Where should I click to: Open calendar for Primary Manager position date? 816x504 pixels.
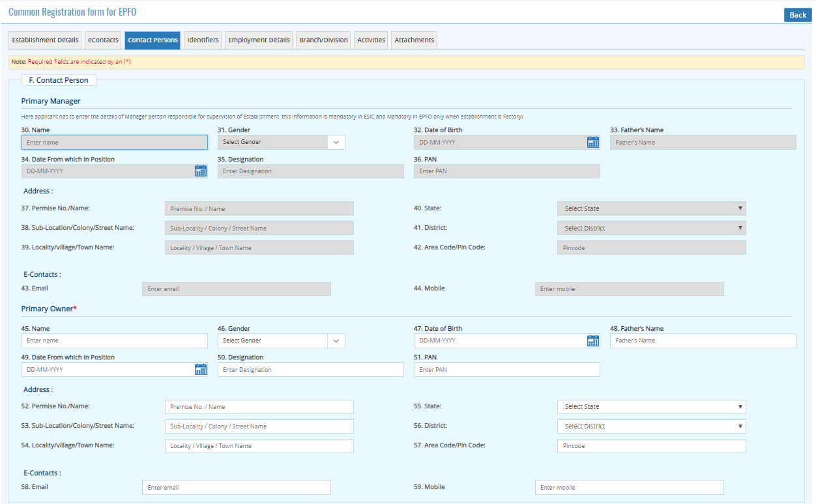click(201, 171)
